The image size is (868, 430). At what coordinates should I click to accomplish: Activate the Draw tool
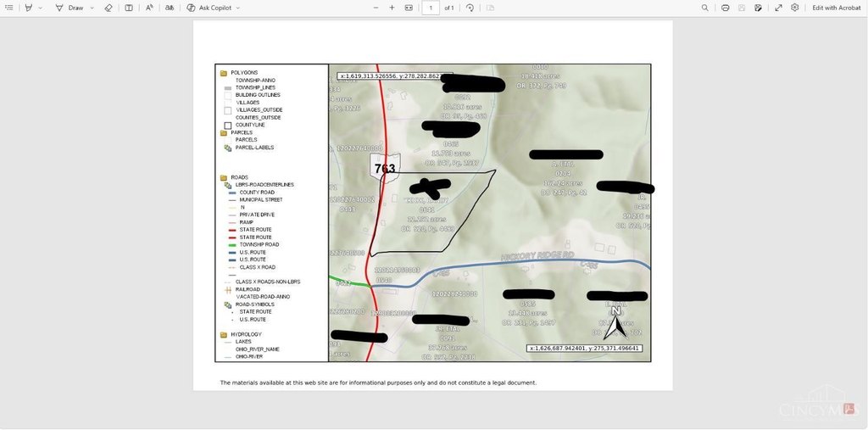point(70,8)
